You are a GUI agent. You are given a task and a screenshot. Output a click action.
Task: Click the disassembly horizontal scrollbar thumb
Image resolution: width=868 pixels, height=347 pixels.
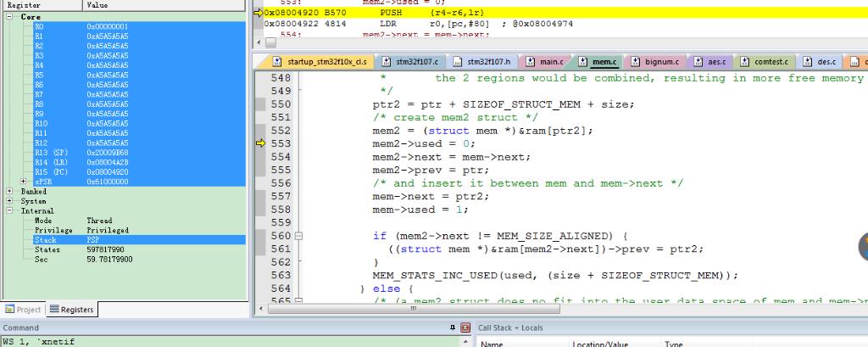pyautogui.click(x=270, y=42)
